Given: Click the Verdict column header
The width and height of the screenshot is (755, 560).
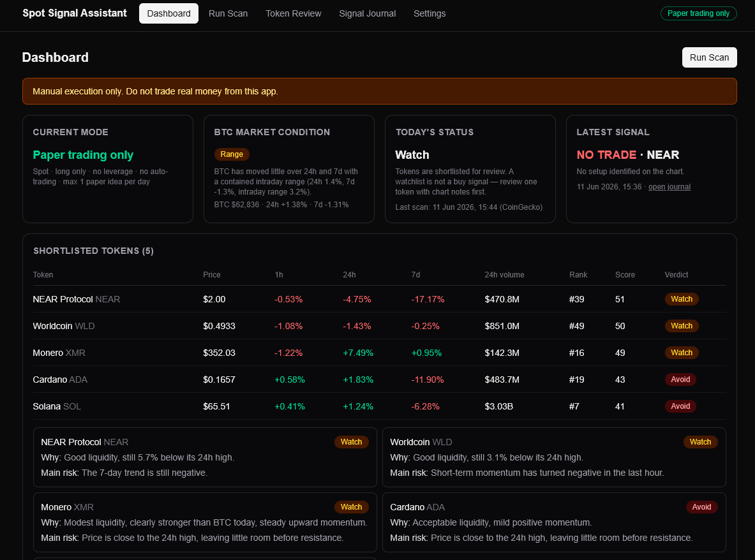Looking at the screenshot, I should click(x=677, y=275).
